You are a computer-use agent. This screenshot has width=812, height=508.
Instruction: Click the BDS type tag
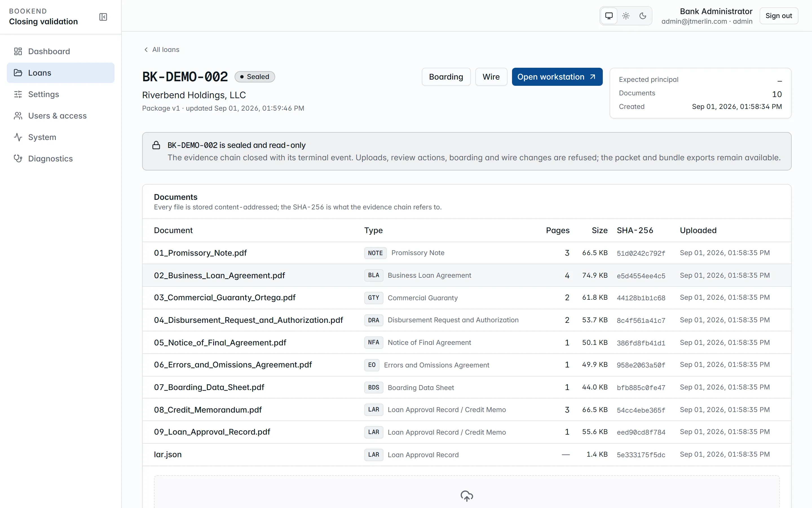[374, 387]
